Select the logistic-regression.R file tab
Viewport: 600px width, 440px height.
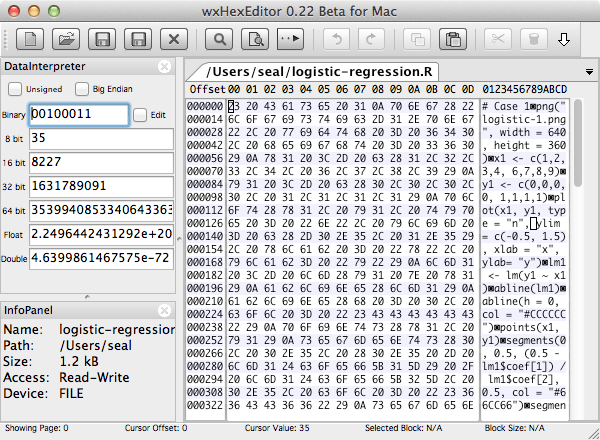click(318, 72)
